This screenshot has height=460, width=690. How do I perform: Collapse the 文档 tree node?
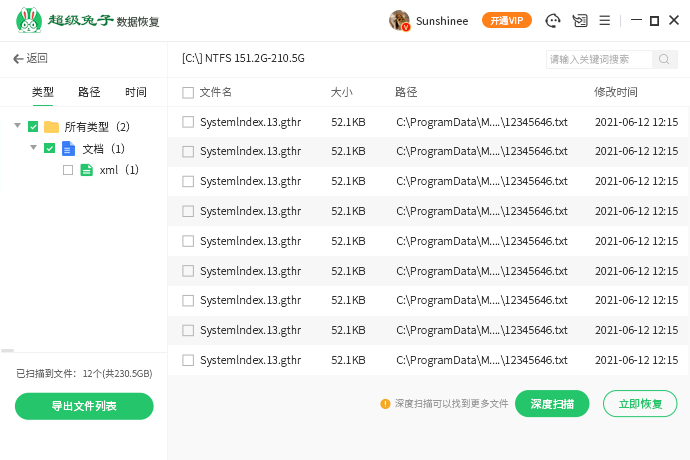(x=34, y=148)
